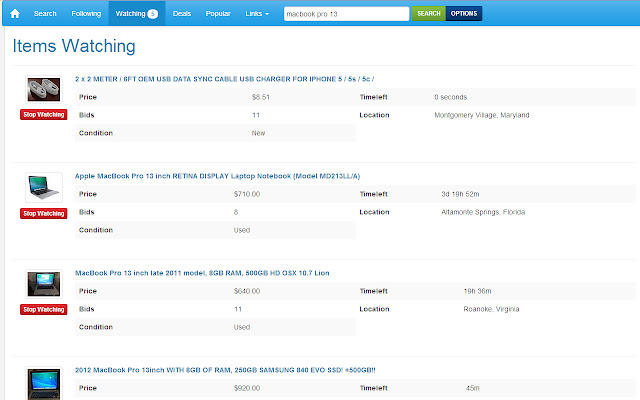Screen dimensions: 640x400
Task: Select the $640.00 price value
Action: click(247, 291)
